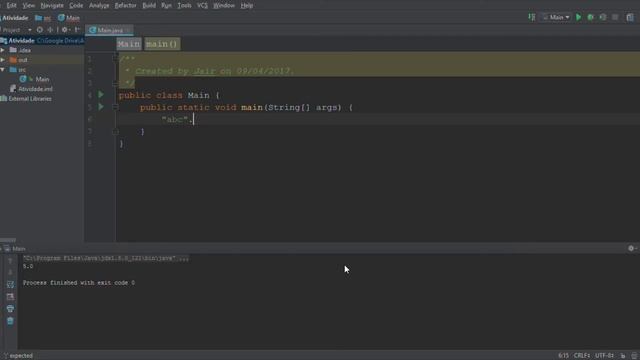Viewport: 640px width, 360px height.
Task: Click the Debug bug icon in toolbar
Action: tap(591, 17)
